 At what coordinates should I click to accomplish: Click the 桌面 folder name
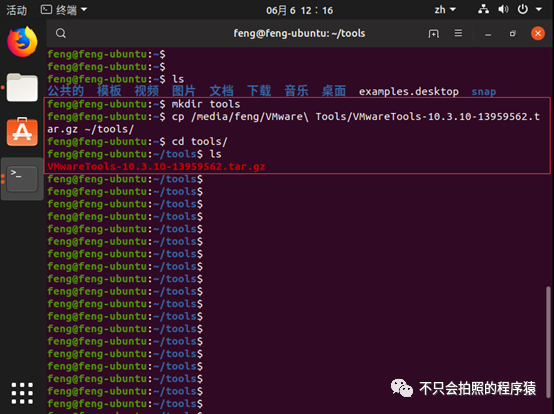pyautogui.click(x=334, y=91)
